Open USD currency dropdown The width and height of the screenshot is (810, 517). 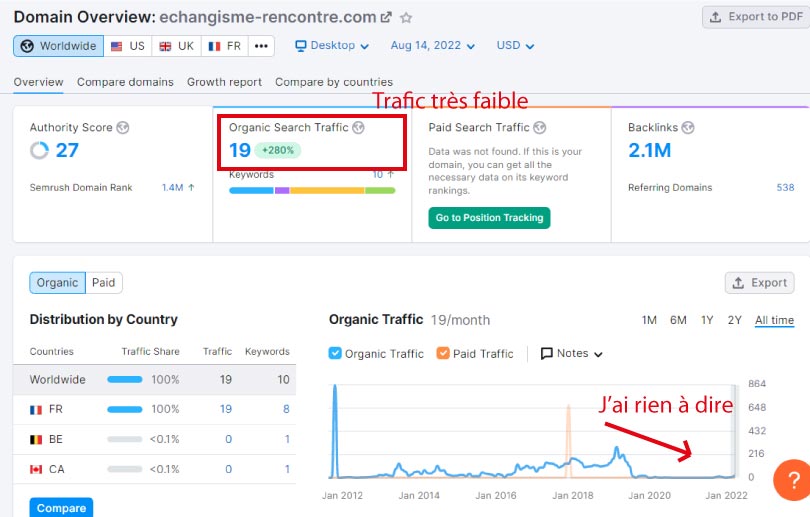[515, 45]
